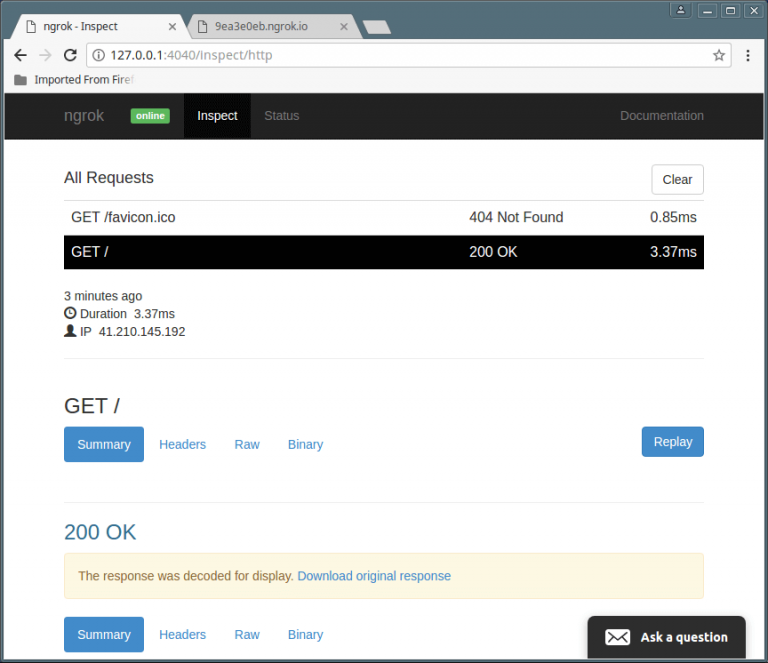Click the address bar URL field
Viewport: 768px width, 663px height.
point(409,55)
